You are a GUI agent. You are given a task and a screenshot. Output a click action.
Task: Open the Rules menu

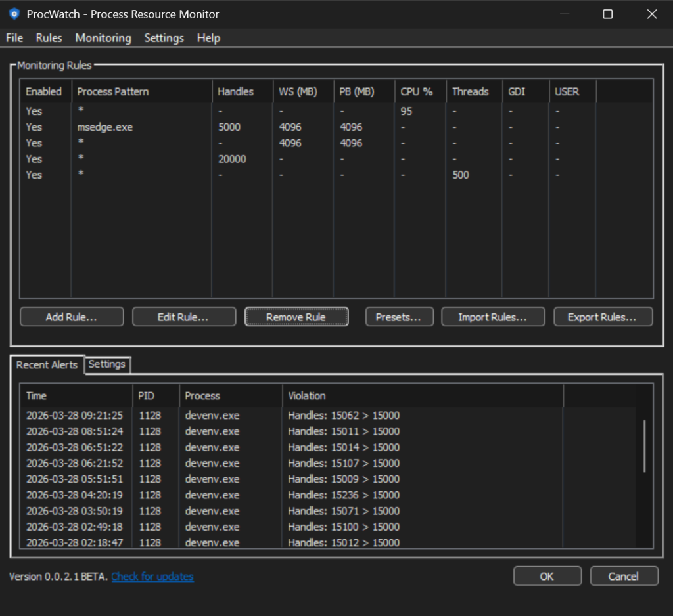[x=49, y=38]
